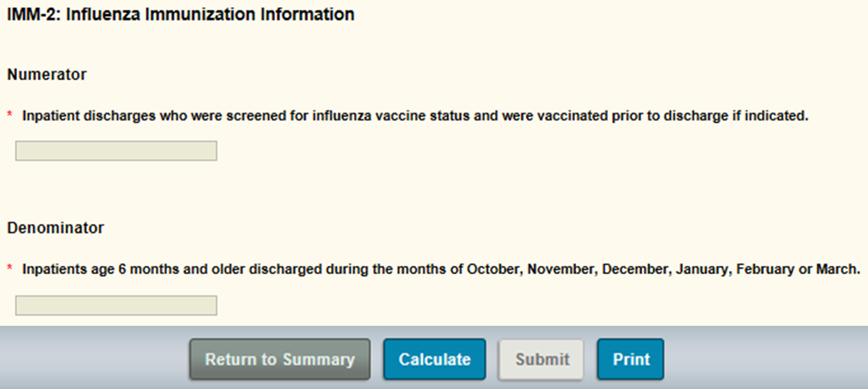Click empty footer bar left of Return to Summary
This screenshot has width=868, height=389.
coord(89,360)
